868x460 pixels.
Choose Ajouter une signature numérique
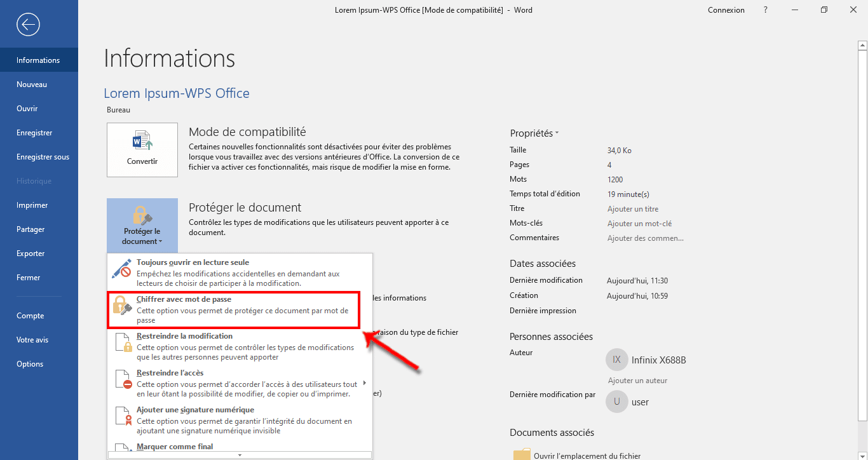tap(240, 420)
